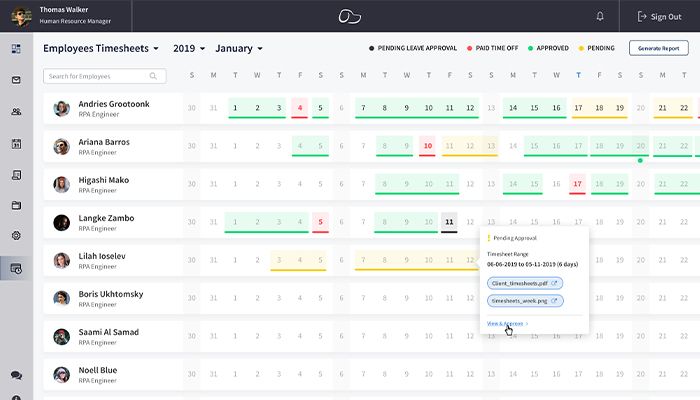Click Noell Blue employee name
This screenshot has height=400, width=700.
coord(98,370)
